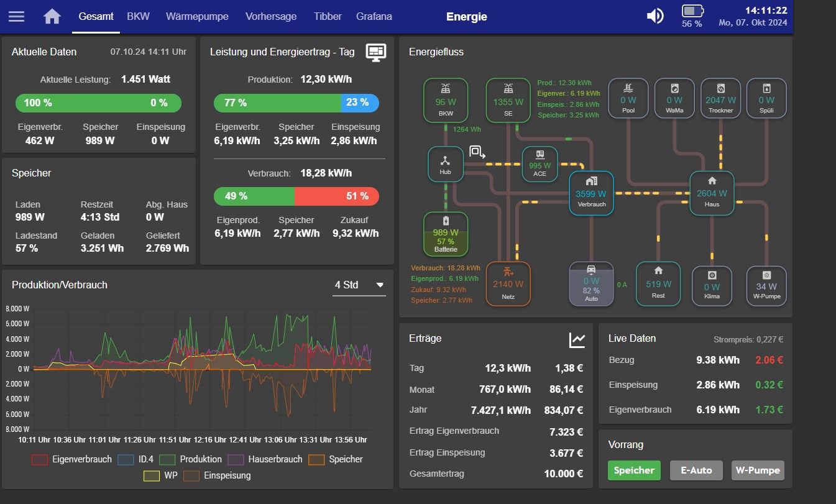Click the WaMa washing machine node

point(674,98)
